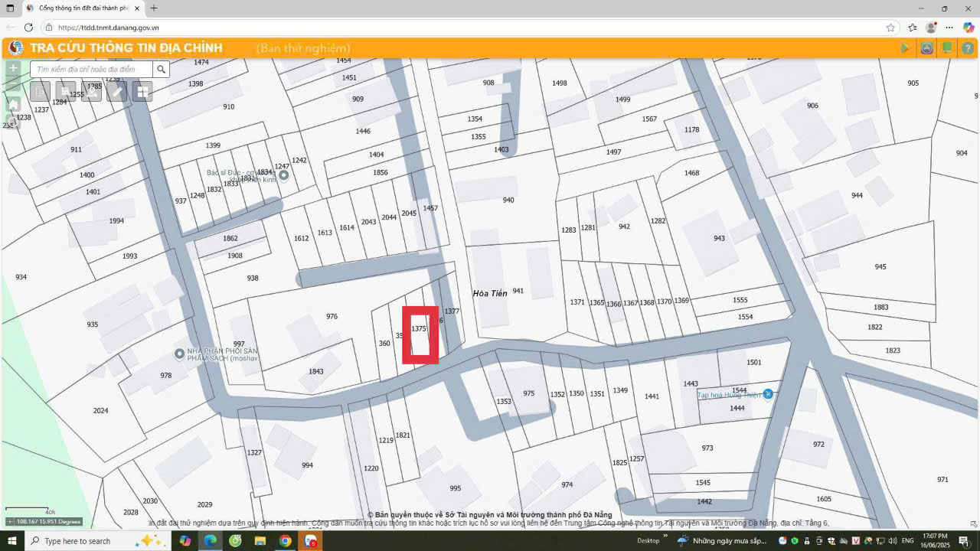The image size is (980, 551).
Task: Click the App Store icon in header
Action: point(926,48)
